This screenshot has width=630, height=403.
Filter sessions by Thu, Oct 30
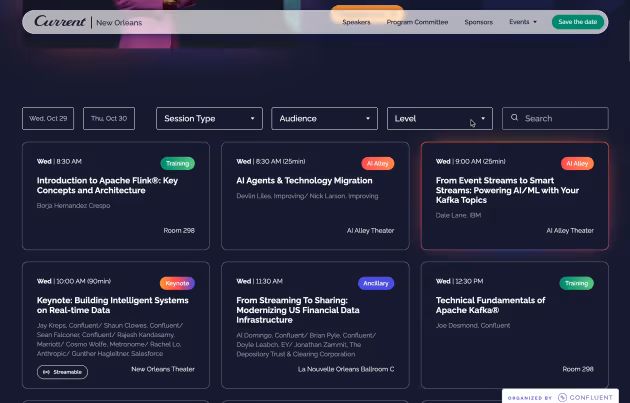[109, 119]
